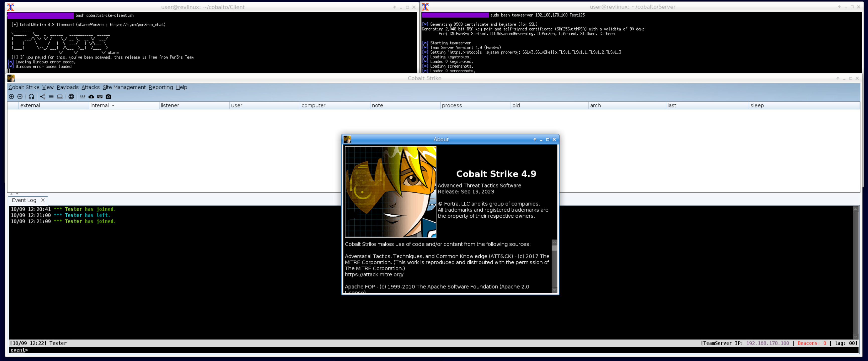868x361 pixels.
Task: Click the Cobalt Strike window title icon
Action: pos(11,78)
